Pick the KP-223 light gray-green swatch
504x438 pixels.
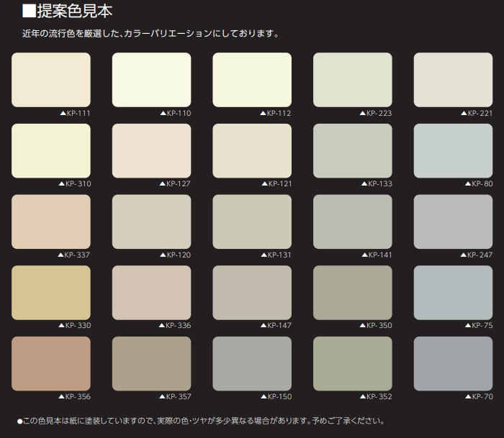point(352,80)
